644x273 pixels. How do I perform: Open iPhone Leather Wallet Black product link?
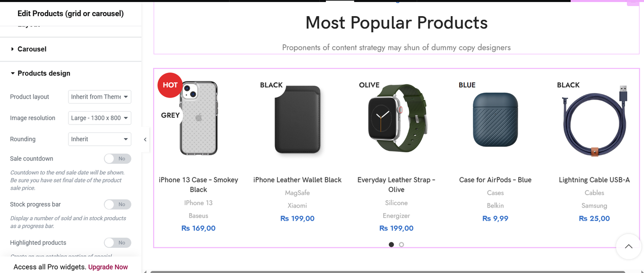[x=297, y=180]
